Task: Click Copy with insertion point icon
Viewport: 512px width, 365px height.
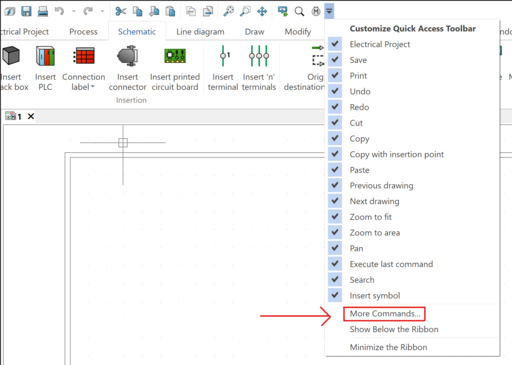Action: point(154,11)
